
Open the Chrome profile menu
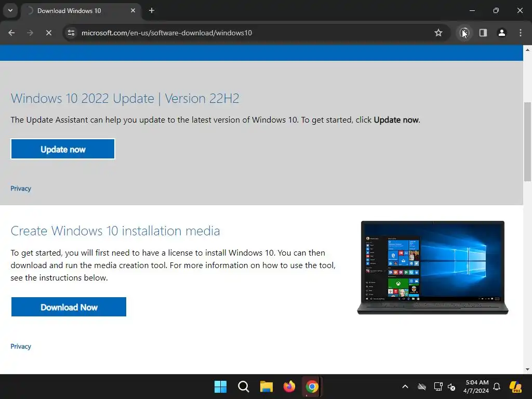(502, 33)
